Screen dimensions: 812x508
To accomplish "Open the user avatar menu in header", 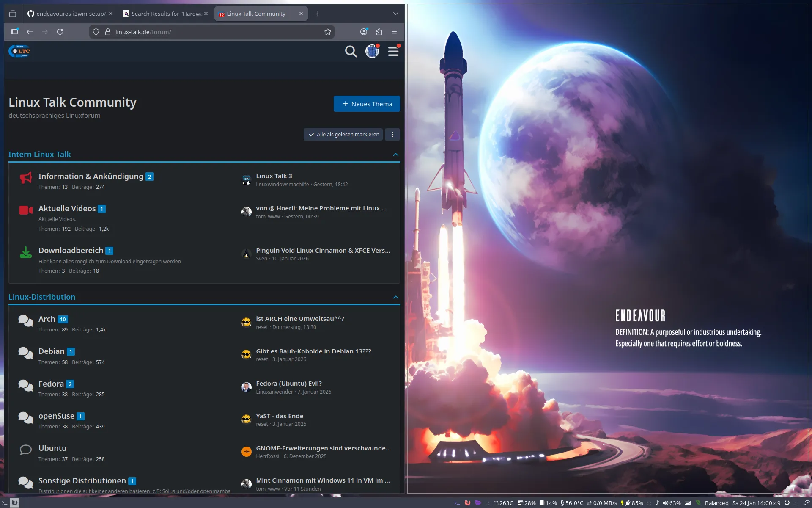I will 372,52.
